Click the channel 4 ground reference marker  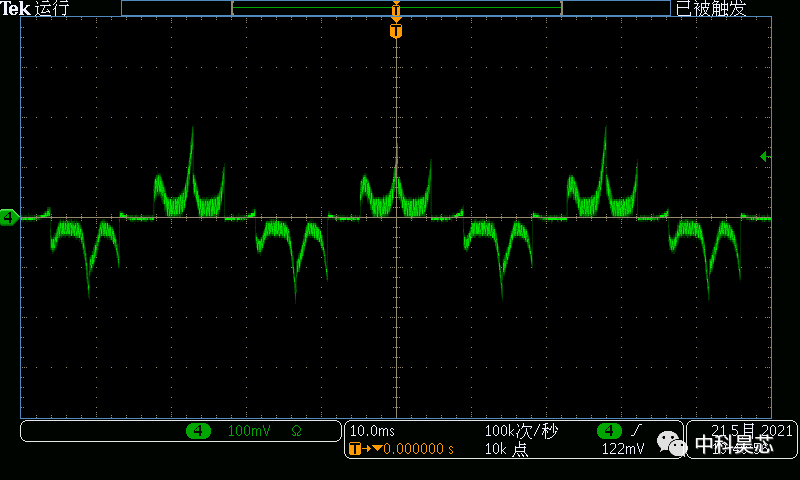point(9,218)
